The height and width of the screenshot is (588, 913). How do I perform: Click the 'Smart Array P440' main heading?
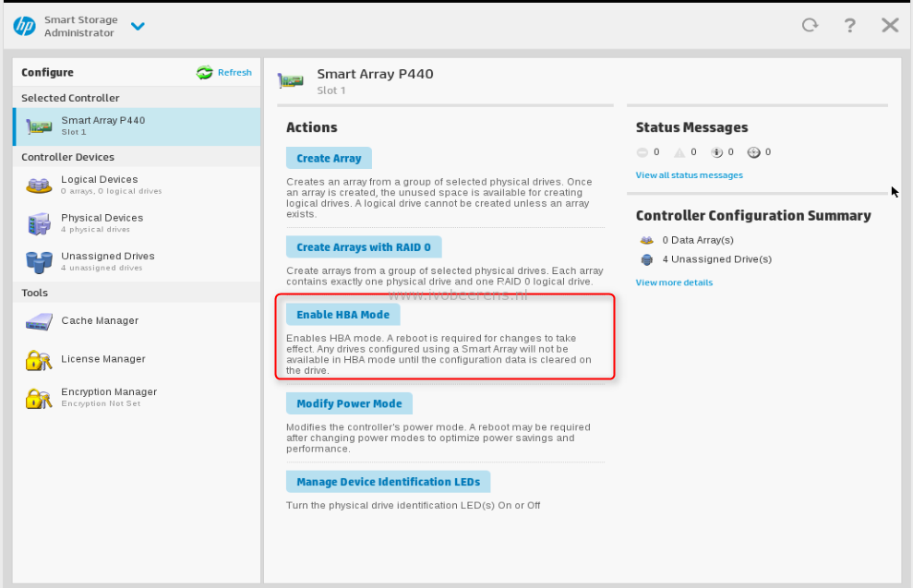point(375,74)
